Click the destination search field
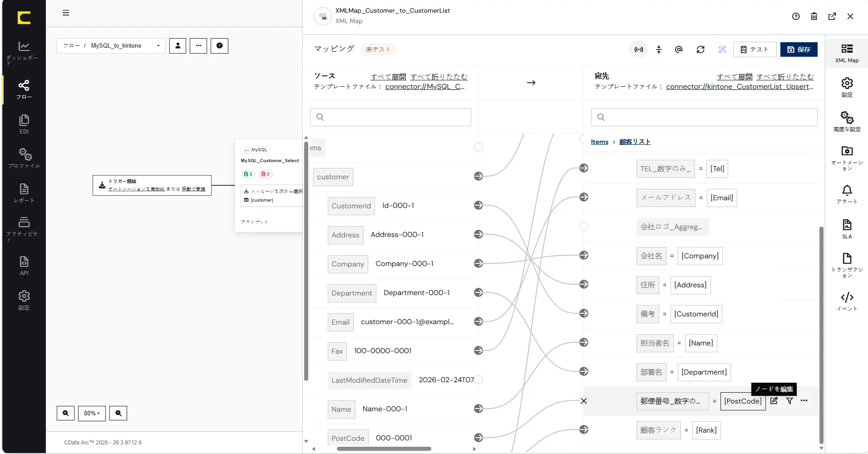 704,117
